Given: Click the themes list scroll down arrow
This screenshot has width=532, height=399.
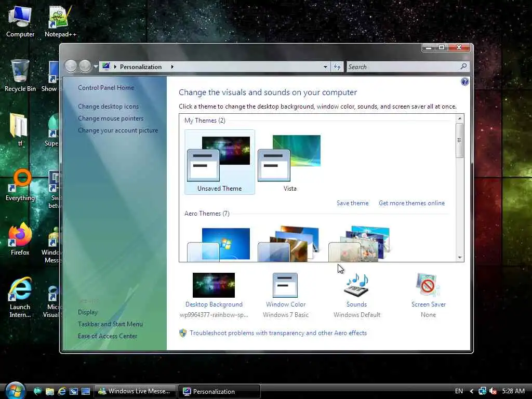Looking at the screenshot, I should point(460,258).
